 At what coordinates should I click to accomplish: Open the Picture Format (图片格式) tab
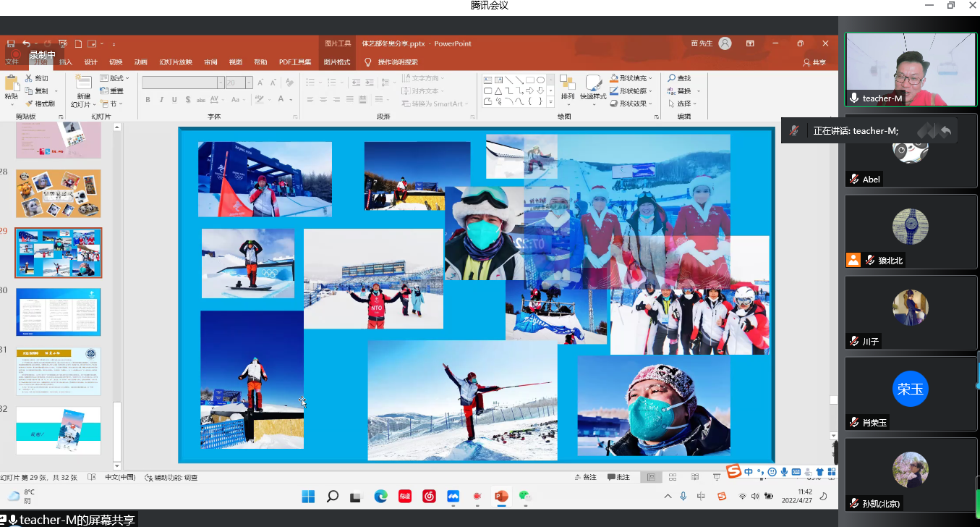point(336,62)
